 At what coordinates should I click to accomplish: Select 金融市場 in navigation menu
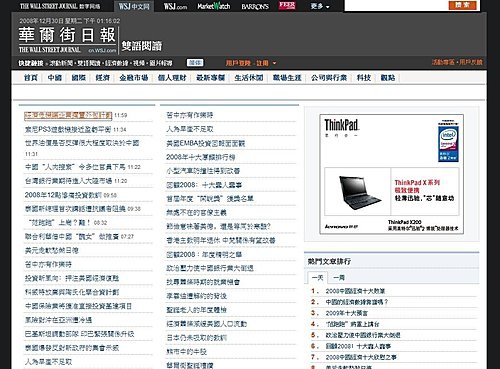134,78
